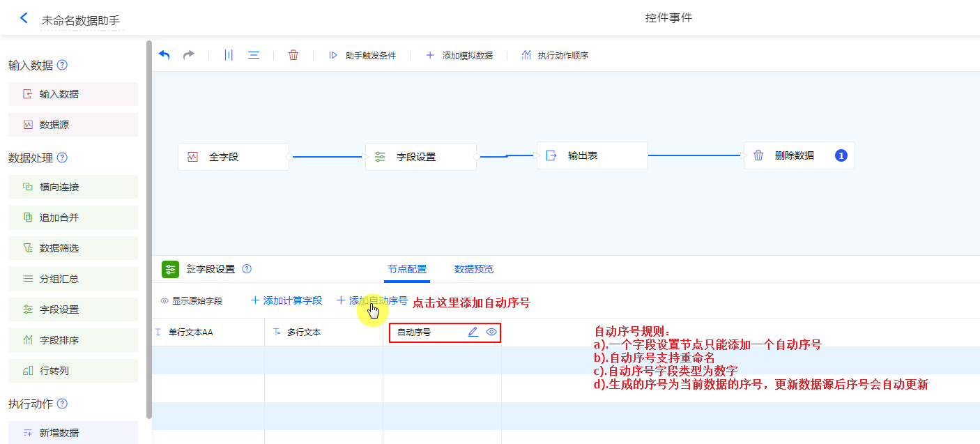Click the horizontal align icon in toolbar
Screen dimensions: 980x444
pyautogui.click(x=254, y=55)
